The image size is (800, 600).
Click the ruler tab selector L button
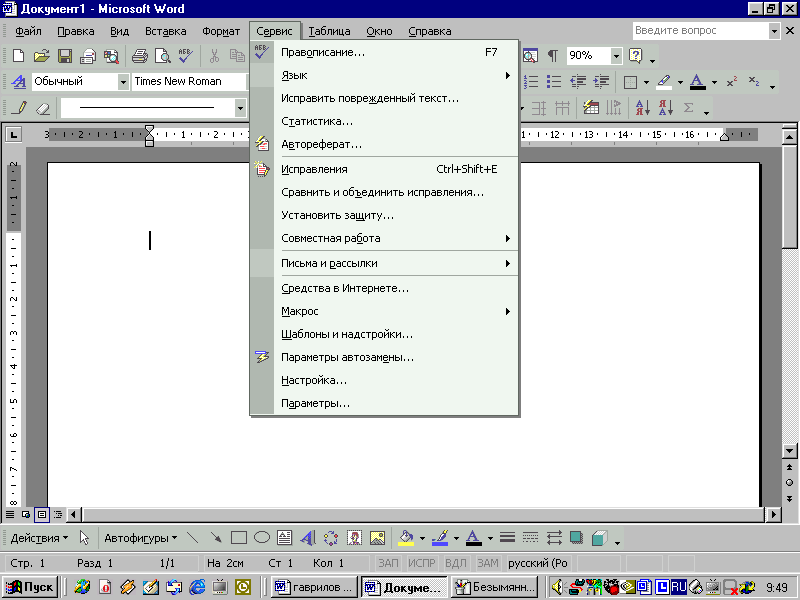tap(13, 135)
